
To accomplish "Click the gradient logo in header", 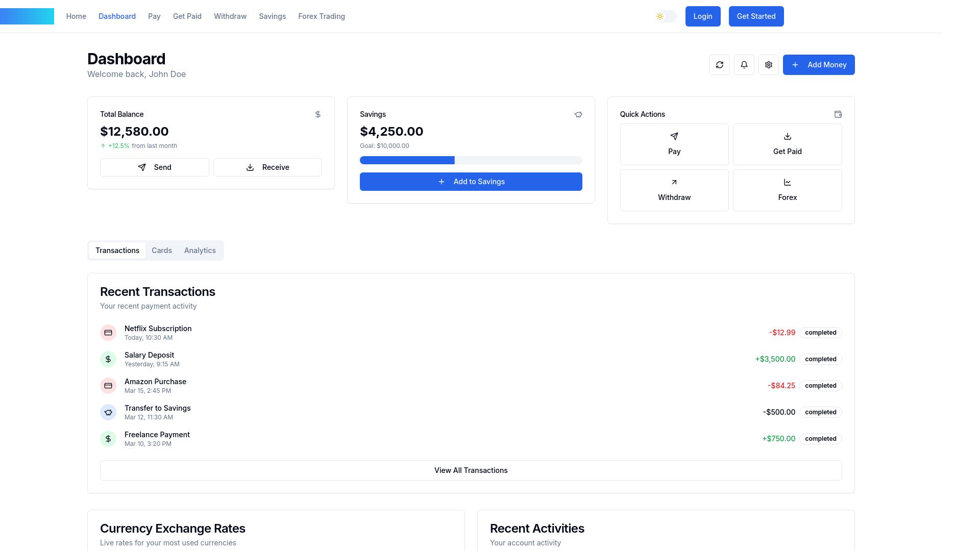I will pyautogui.click(x=27, y=16).
